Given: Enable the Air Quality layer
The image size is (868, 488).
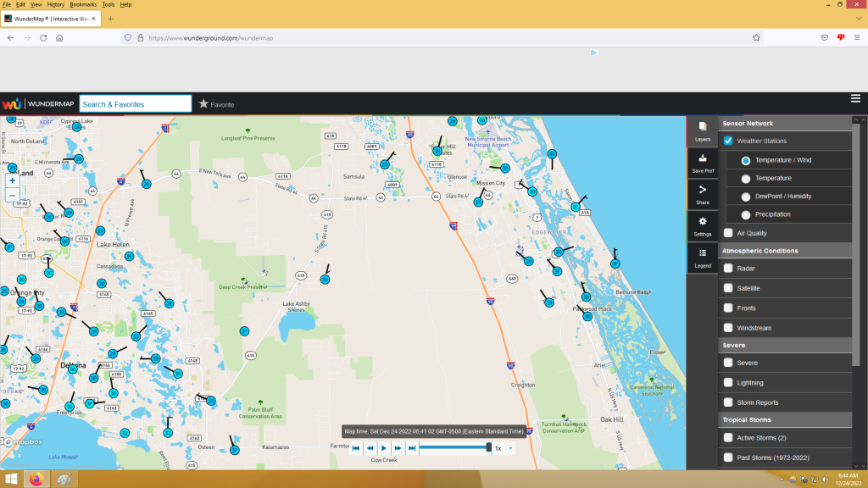Looking at the screenshot, I should click(728, 233).
